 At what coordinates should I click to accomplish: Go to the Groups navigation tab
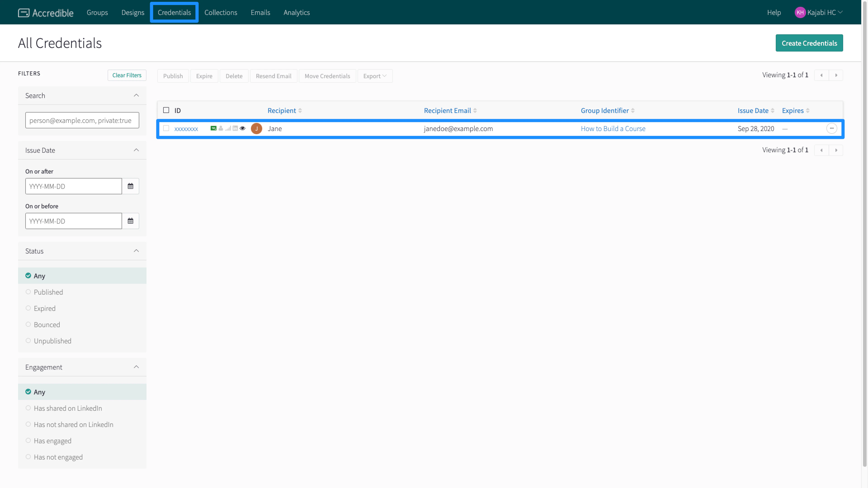click(x=97, y=12)
